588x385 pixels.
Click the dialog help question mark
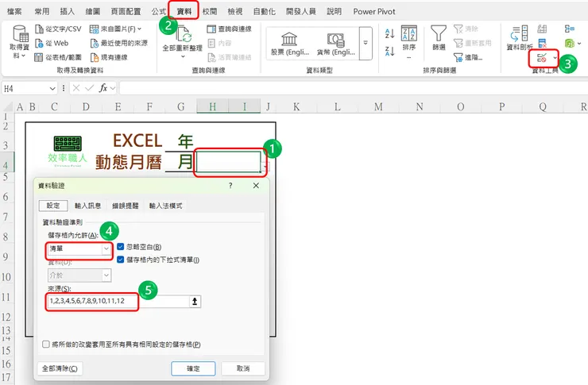coord(230,186)
